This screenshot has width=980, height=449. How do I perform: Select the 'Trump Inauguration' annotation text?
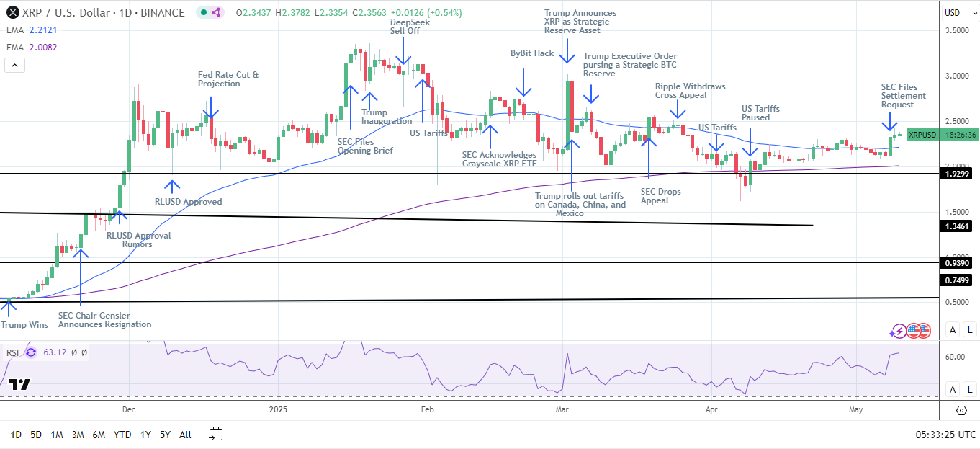[x=387, y=117]
